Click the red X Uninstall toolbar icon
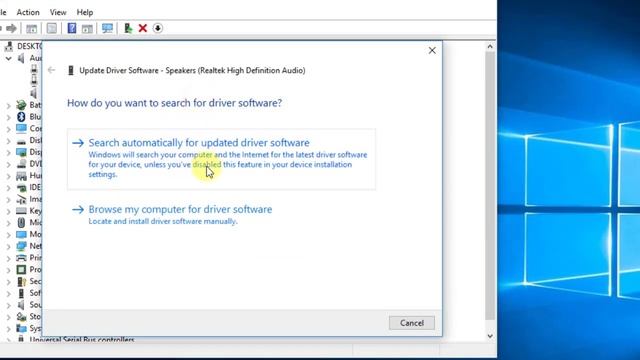 click(x=143, y=28)
